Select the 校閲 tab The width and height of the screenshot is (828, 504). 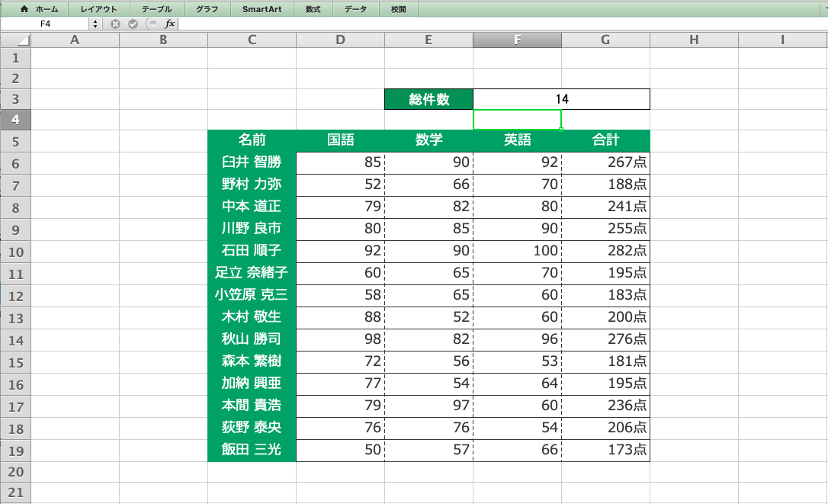[x=399, y=9]
